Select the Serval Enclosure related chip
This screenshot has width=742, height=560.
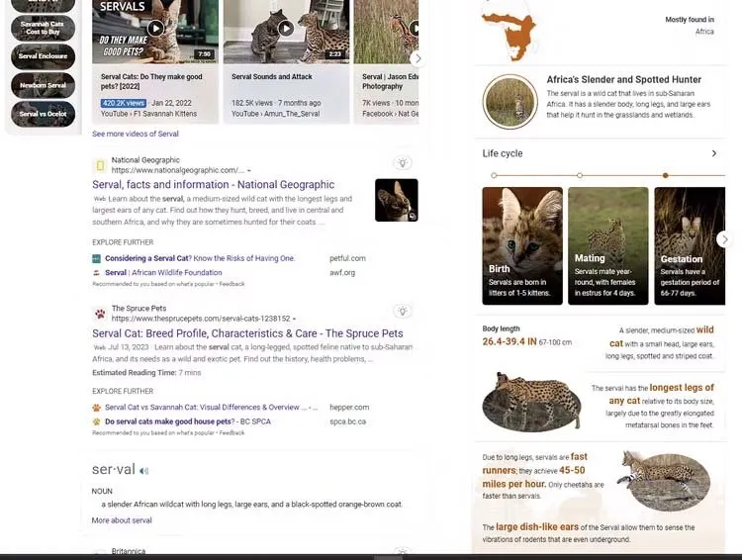[x=44, y=56]
